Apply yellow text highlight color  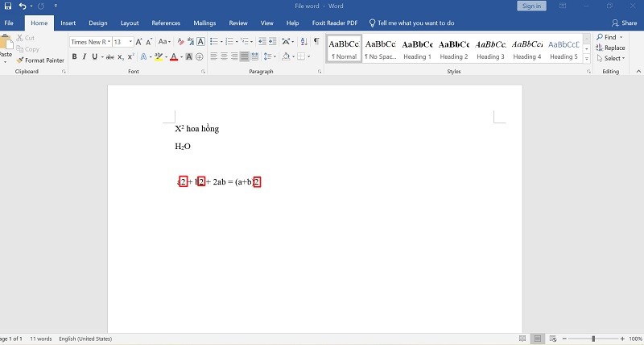click(x=159, y=56)
